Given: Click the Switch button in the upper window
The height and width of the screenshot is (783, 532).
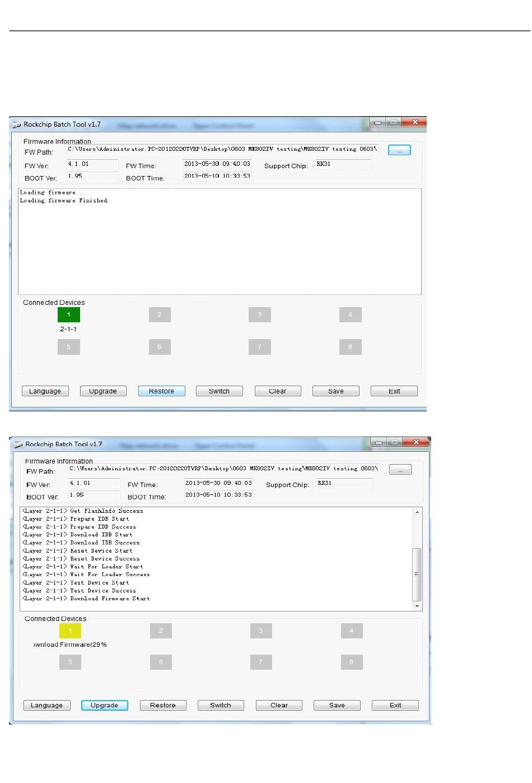Looking at the screenshot, I should [x=220, y=391].
